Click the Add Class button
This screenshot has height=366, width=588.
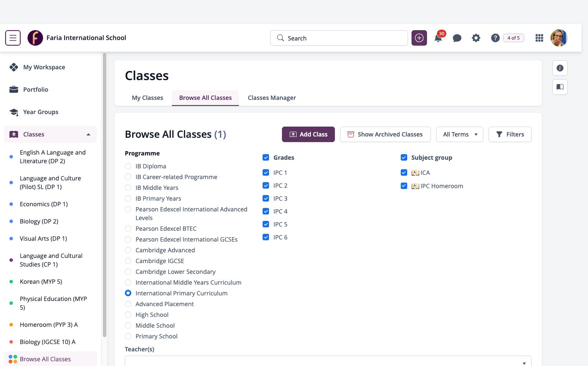tap(309, 134)
